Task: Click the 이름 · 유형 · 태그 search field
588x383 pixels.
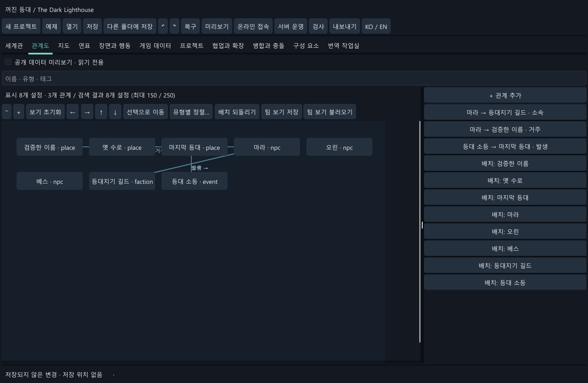Action: [294, 79]
